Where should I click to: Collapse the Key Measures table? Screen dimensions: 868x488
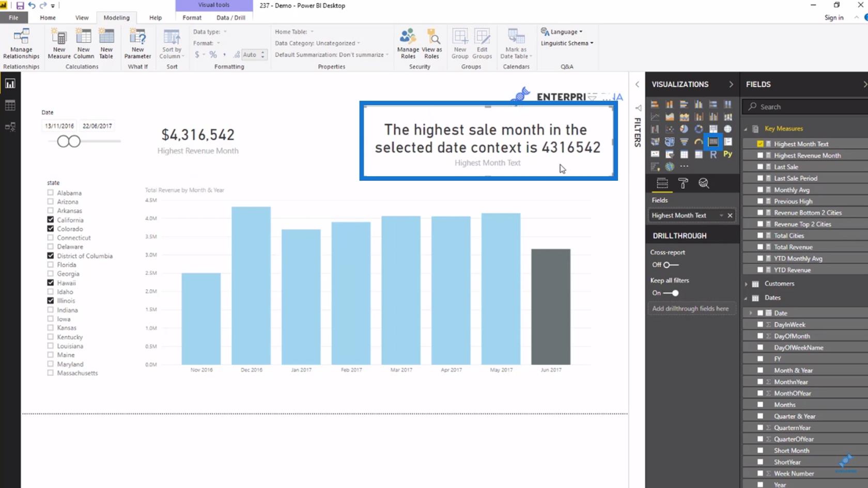[746, 129]
